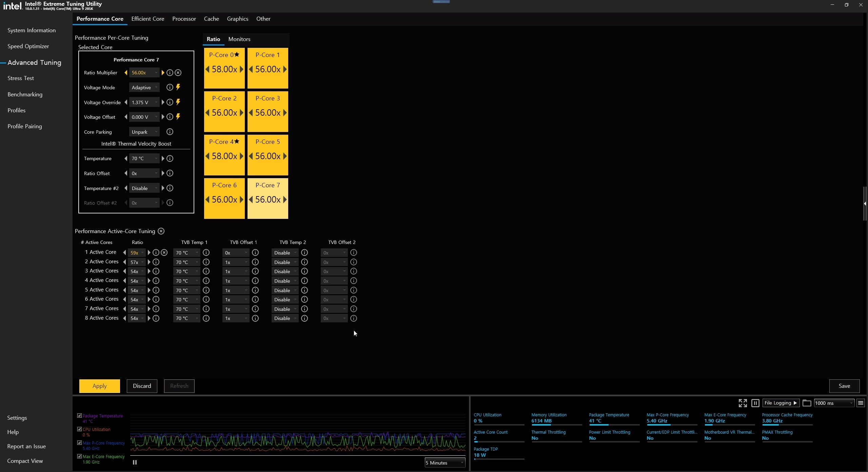The height and width of the screenshot is (472, 868).
Task: Open the 5 Minutes time range dropdown
Action: [x=445, y=462]
